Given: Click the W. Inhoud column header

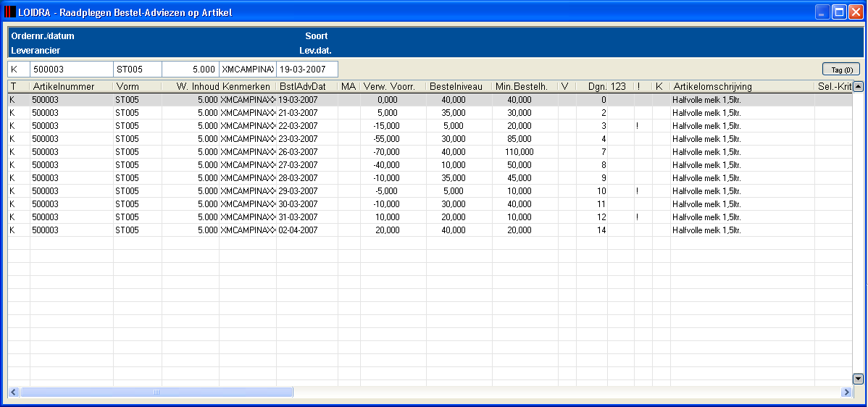Looking at the screenshot, I should pyautogui.click(x=191, y=87).
